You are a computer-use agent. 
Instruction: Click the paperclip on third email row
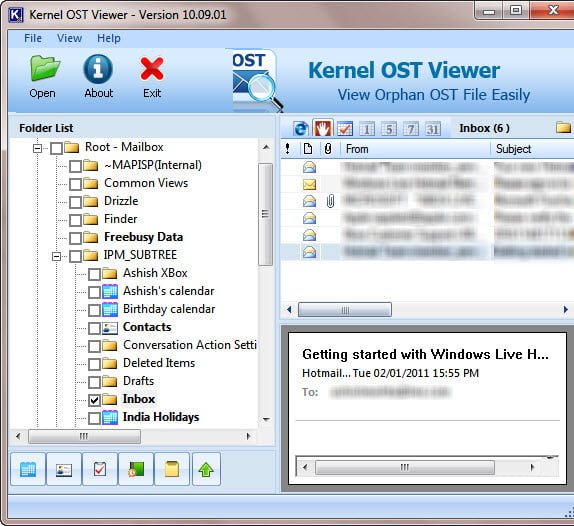[330, 201]
